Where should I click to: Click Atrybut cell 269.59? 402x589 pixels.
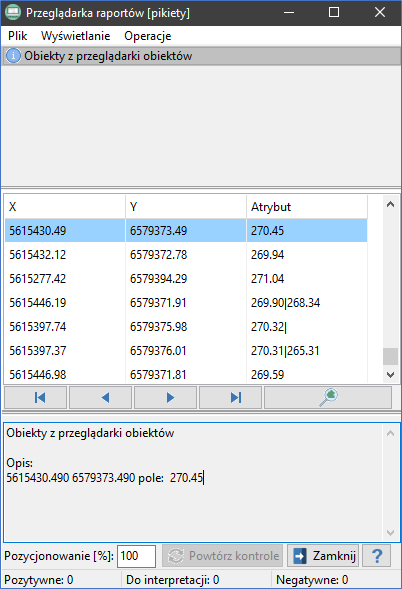click(x=307, y=374)
